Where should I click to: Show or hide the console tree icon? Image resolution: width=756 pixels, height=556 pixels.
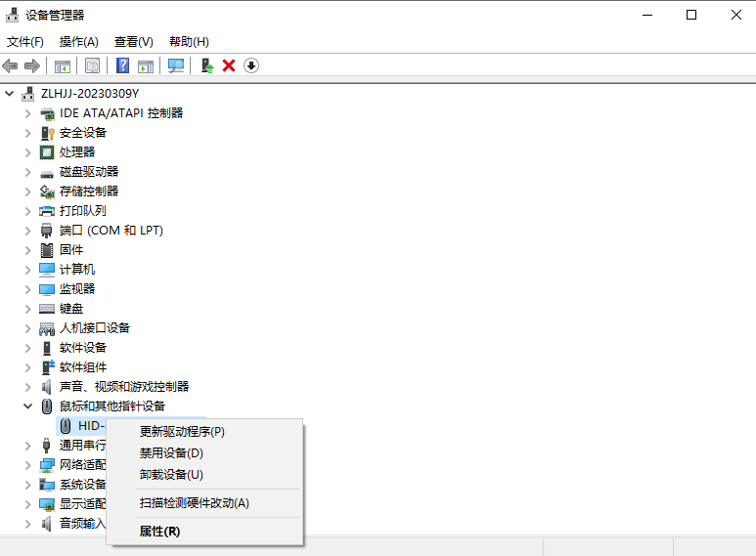coord(63,66)
